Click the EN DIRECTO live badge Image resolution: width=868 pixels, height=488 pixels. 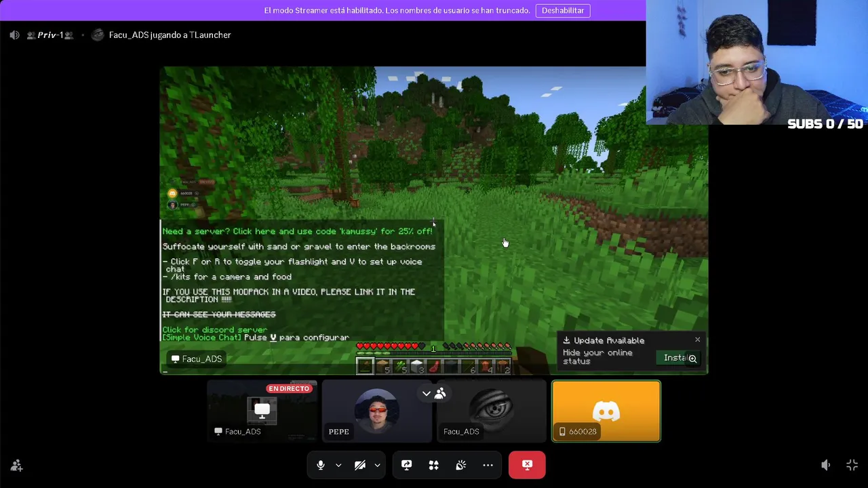click(x=289, y=388)
